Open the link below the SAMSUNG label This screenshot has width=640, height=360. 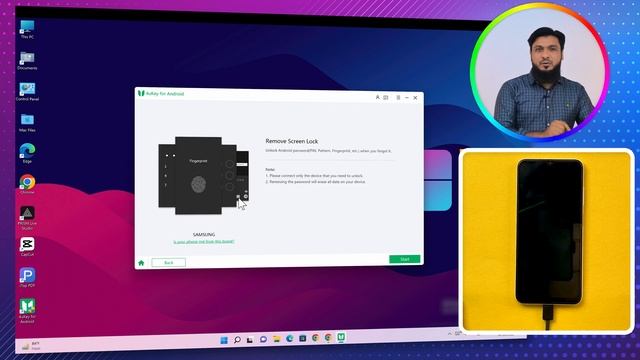204,242
